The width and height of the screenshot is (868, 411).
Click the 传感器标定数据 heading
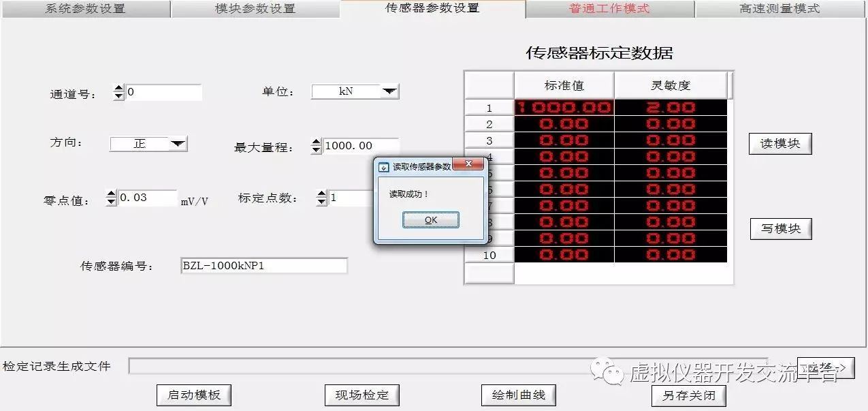[x=599, y=52]
